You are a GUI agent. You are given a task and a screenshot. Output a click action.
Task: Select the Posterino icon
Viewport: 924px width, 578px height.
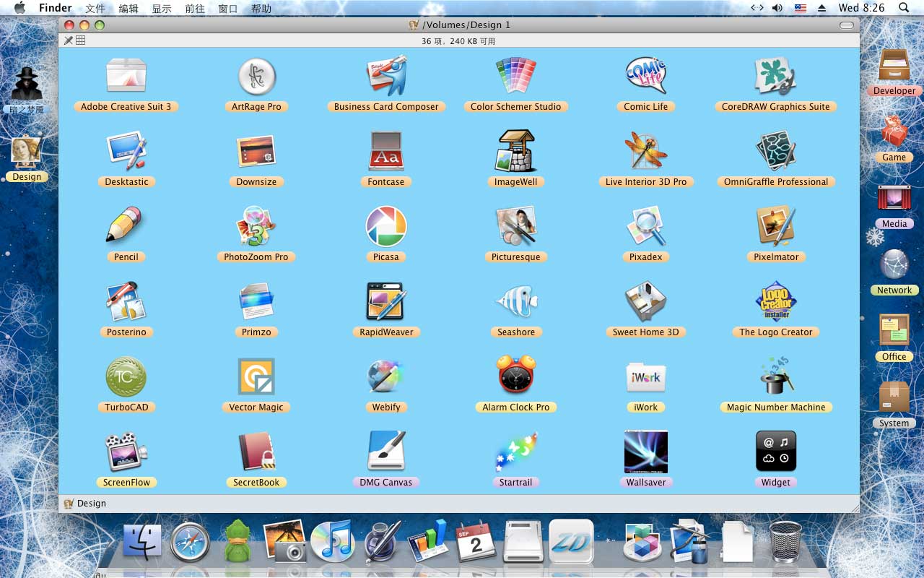pos(126,301)
